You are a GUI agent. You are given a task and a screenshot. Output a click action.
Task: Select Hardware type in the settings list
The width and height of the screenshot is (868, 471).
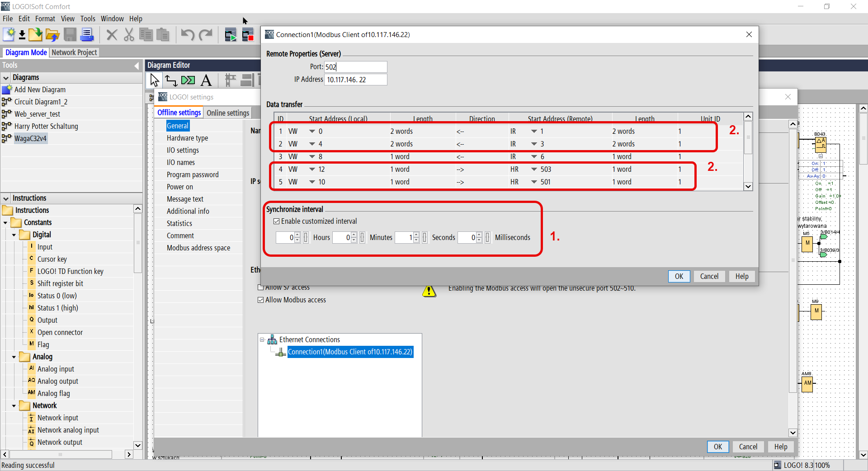click(187, 138)
